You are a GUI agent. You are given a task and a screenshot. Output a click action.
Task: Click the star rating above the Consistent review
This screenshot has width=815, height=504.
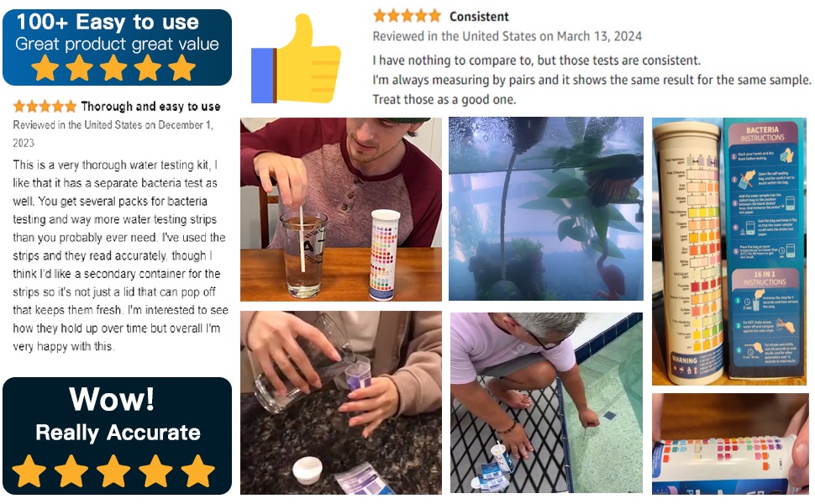407,16
